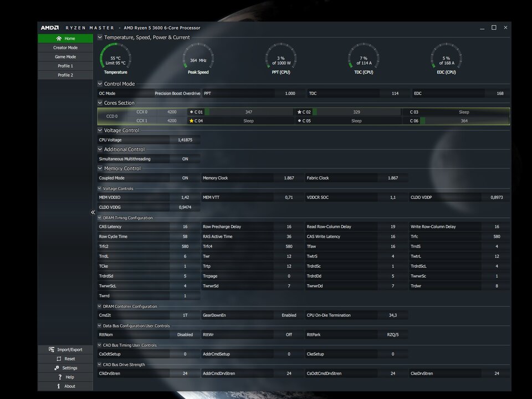The width and height of the screenshot is (532, 399).
Task: Click the EDC value 168
Action: tap(500, 93)
